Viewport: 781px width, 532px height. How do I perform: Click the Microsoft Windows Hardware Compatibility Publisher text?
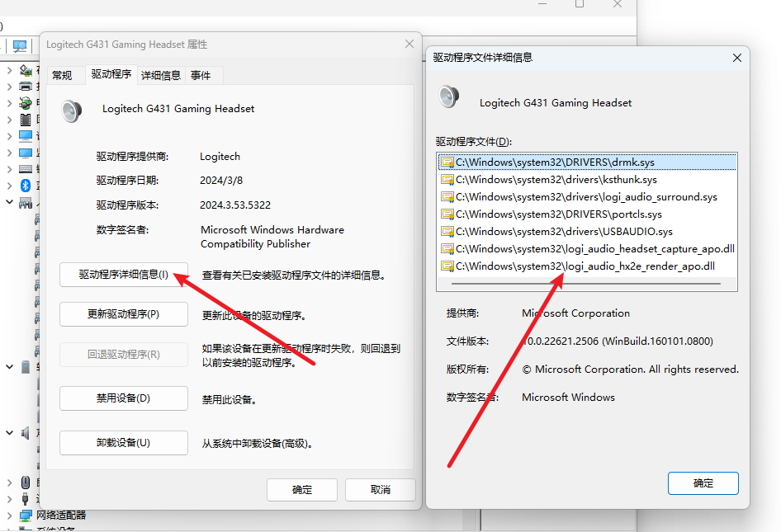[x=272, y=237]
